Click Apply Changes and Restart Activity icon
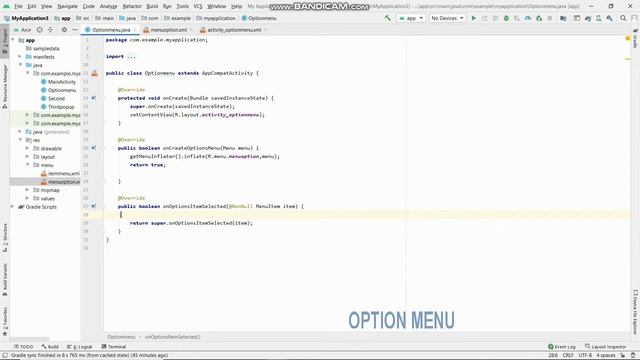This screenshot has height=360, width=640. [x=484, y=18]
